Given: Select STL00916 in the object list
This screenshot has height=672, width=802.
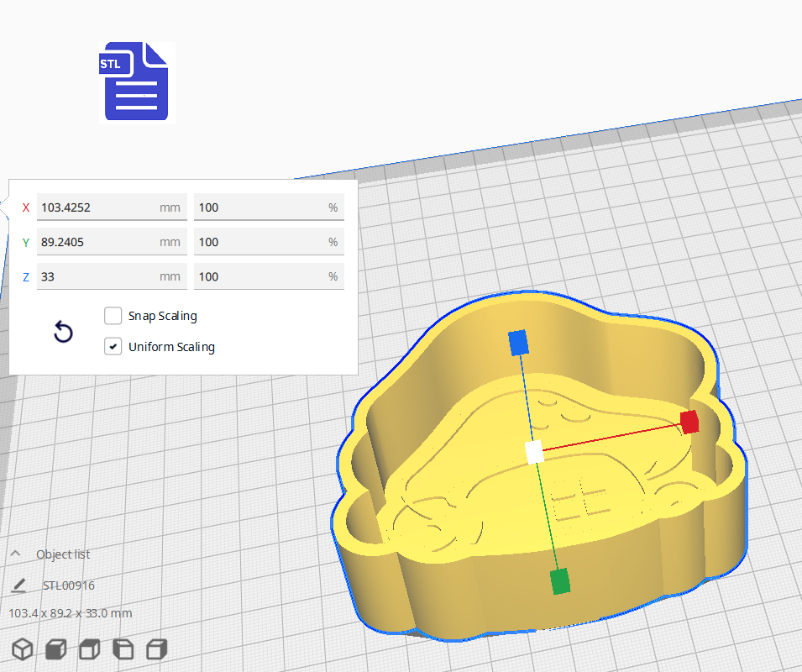Looking at the screenshot, I should (69, 585).
